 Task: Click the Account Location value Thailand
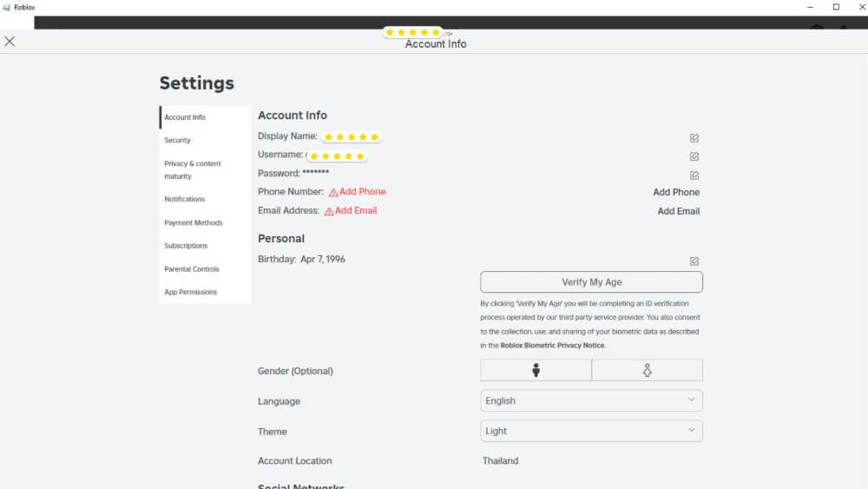coord(501,460)
